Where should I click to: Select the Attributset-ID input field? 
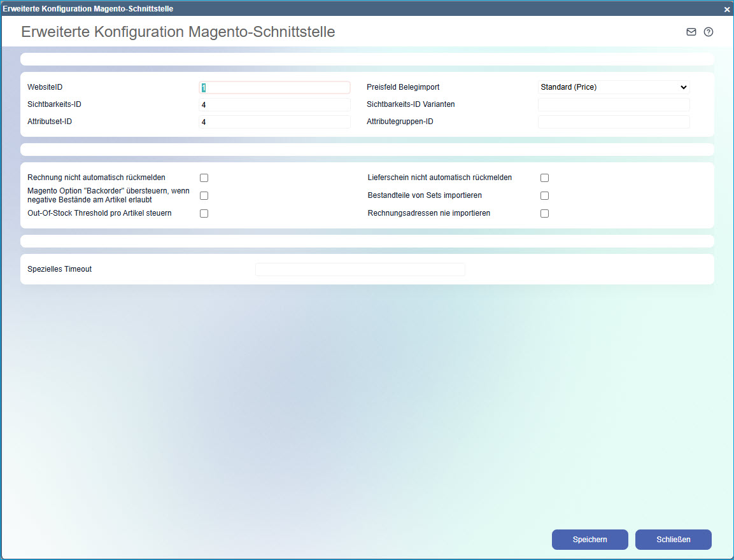click(275, 122)
